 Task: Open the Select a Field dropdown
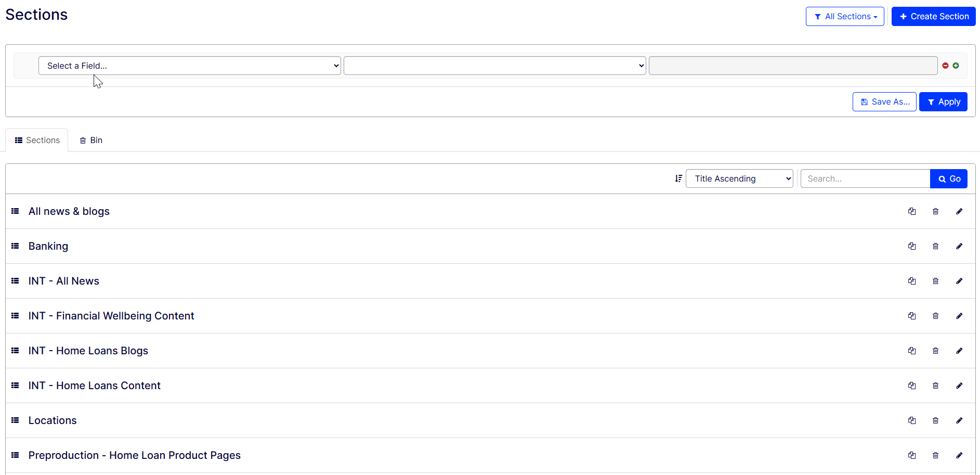click(190, 66)
